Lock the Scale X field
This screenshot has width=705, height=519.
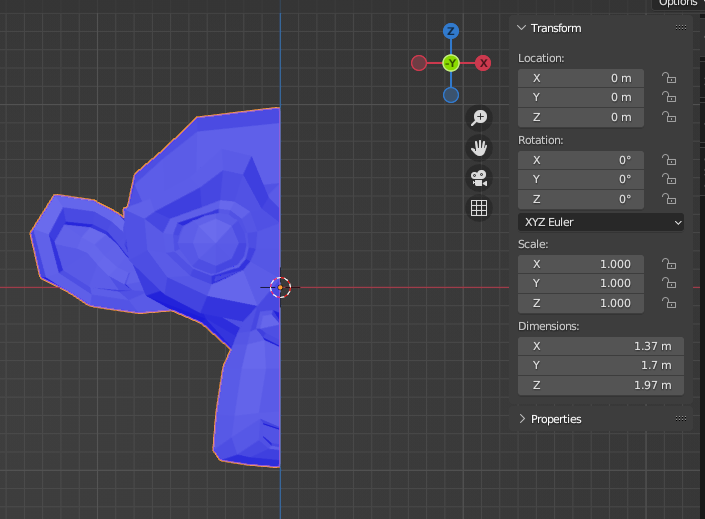669,264
